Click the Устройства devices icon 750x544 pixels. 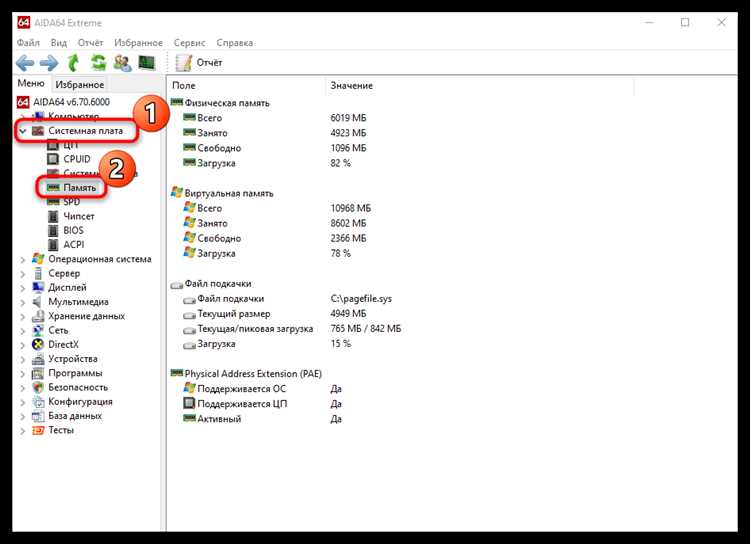pyautogui.click(x=38, y=359)
